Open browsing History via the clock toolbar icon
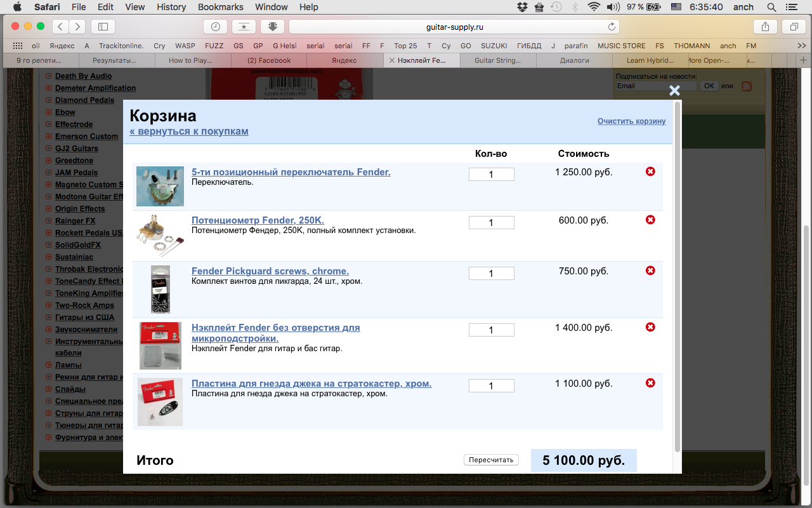The width and height of the screenshot is (812, 508). (215, 27)
